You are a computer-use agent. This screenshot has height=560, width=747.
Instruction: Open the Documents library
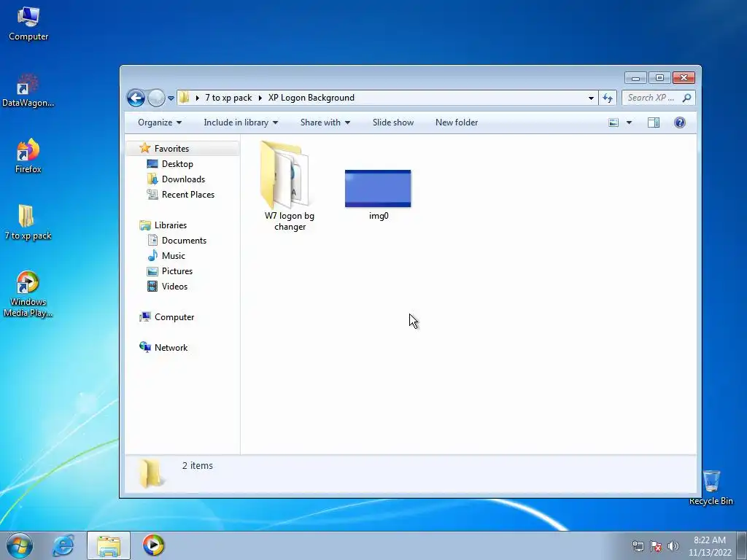click(184, 241)
